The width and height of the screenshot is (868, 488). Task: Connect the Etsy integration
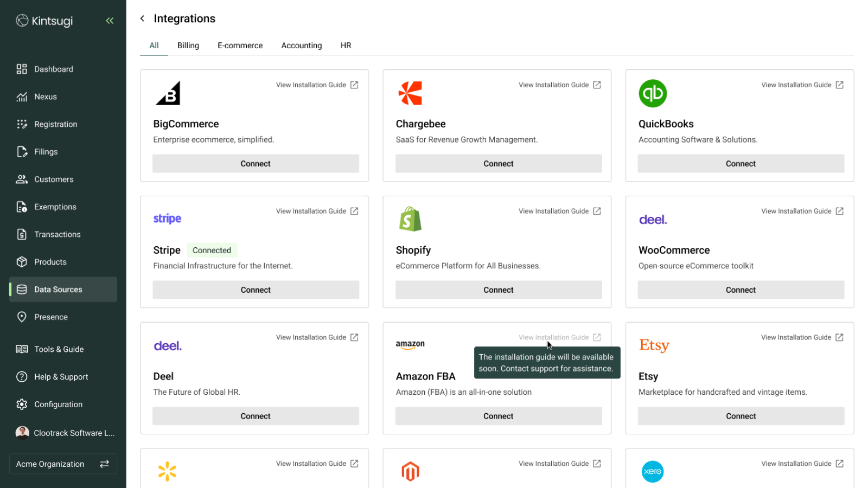(741, 416)
